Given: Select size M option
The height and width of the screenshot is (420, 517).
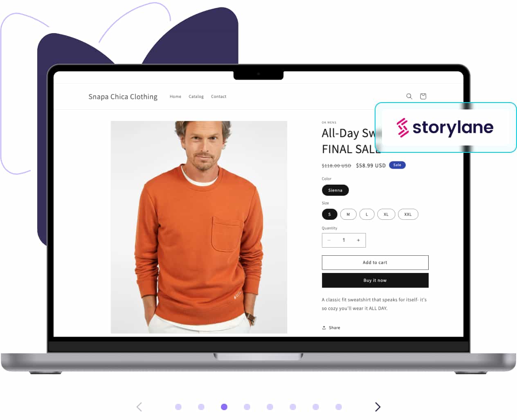Looking at the screenshot, I should (x=348, y=214).
